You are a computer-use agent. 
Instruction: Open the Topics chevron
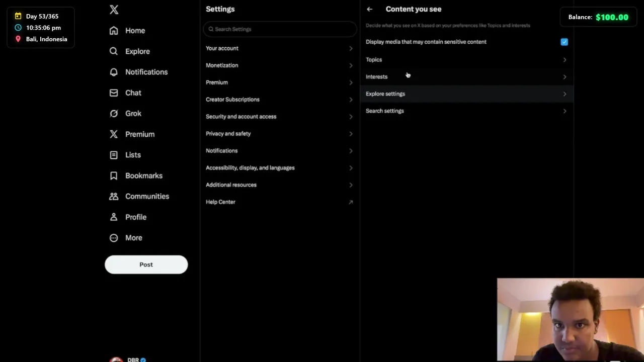[x=565, y=60]
